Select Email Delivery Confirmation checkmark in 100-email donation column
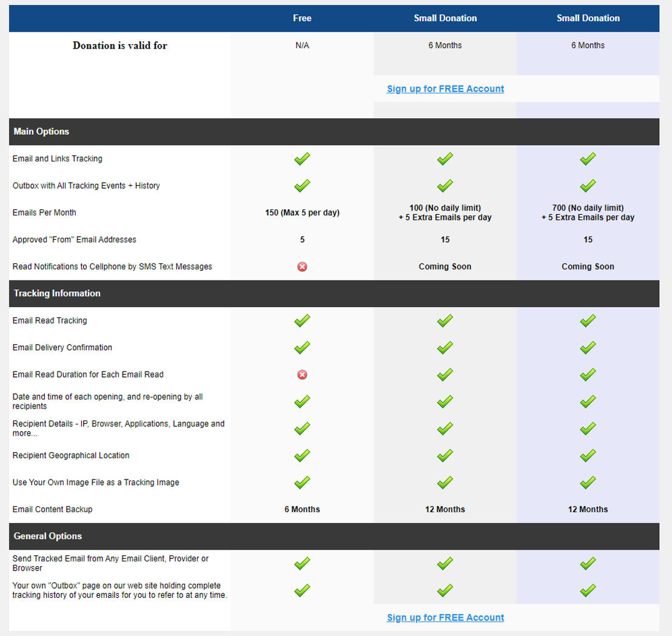 coord(445,347)
